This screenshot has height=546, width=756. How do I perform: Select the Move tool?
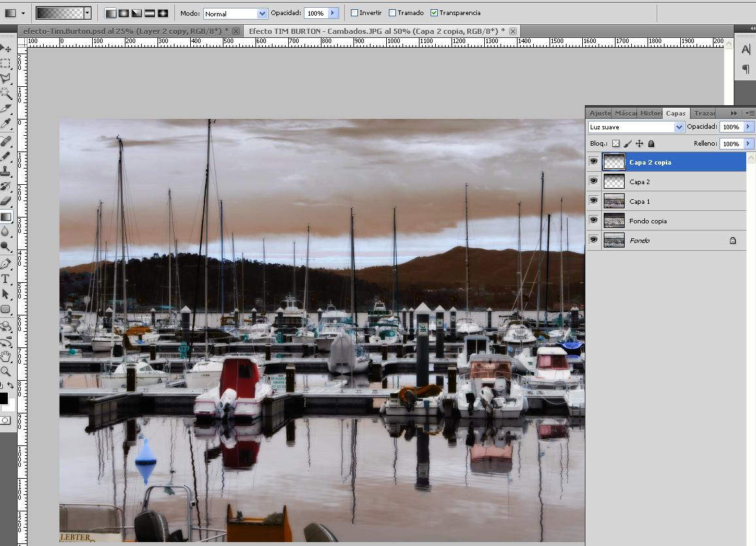pyautogui.click(x=6, y=49)
